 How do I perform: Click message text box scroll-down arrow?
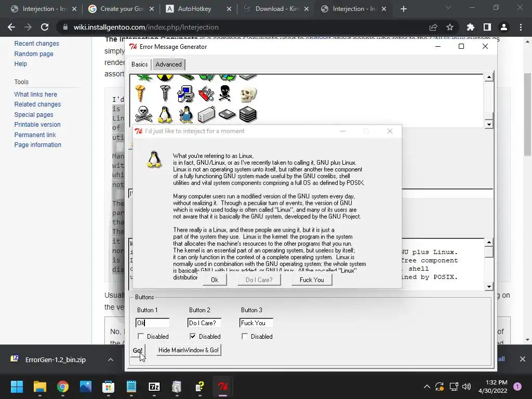488,287
